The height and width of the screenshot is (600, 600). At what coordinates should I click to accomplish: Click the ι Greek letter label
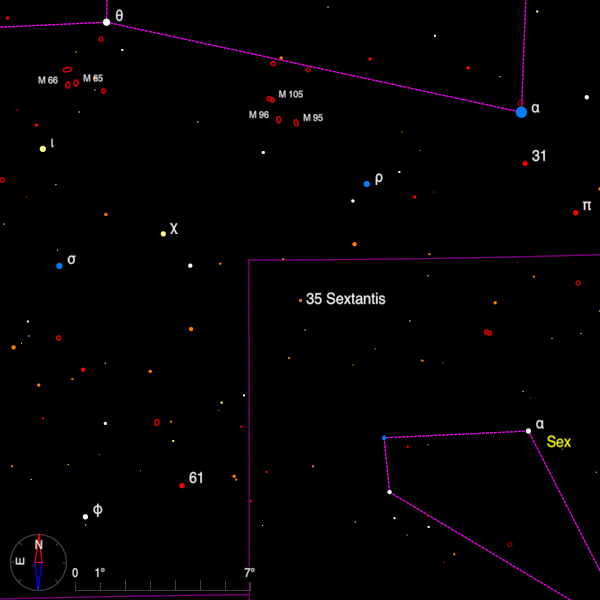pos(52,143)
